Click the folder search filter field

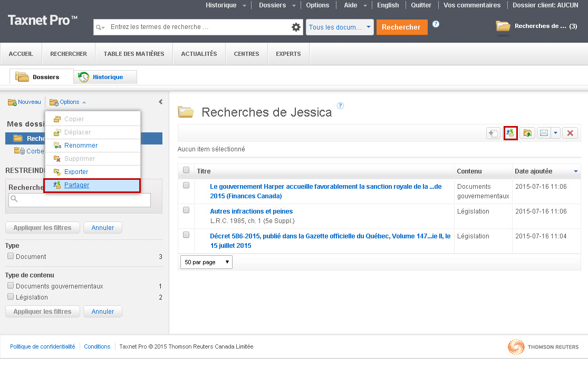80,200
